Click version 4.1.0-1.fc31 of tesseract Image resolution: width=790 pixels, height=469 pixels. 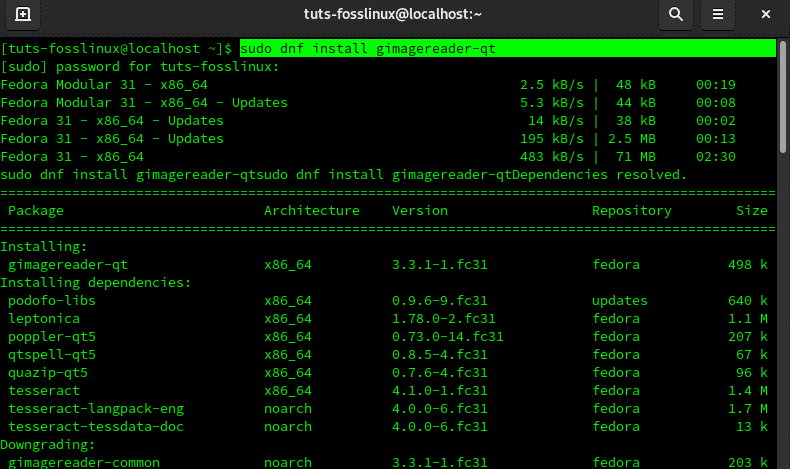click(x=440, y=391)
